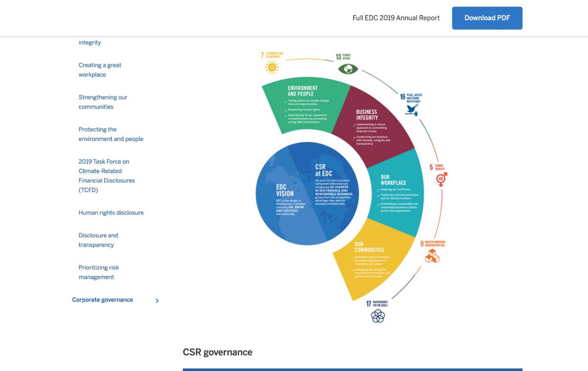Click the Affordable and Clean Energy sun icon
The height and width of the screenshot is (371, 588).
coord(272,67)
